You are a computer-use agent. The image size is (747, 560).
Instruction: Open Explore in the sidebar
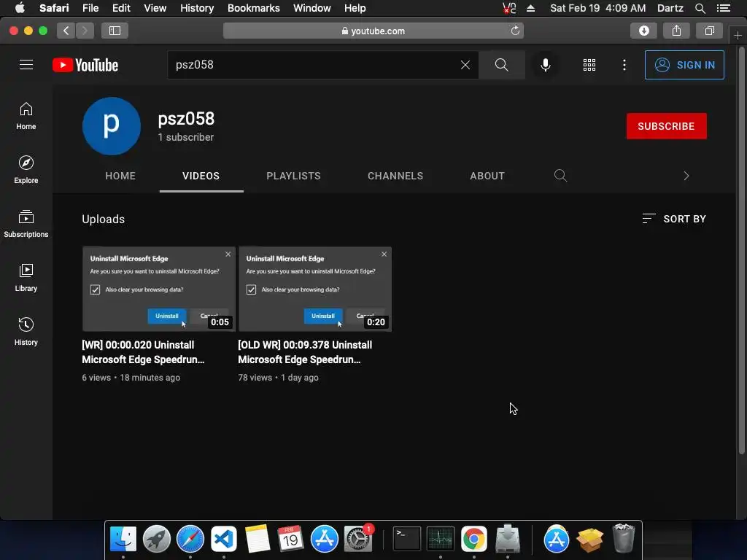coord(26,169)
